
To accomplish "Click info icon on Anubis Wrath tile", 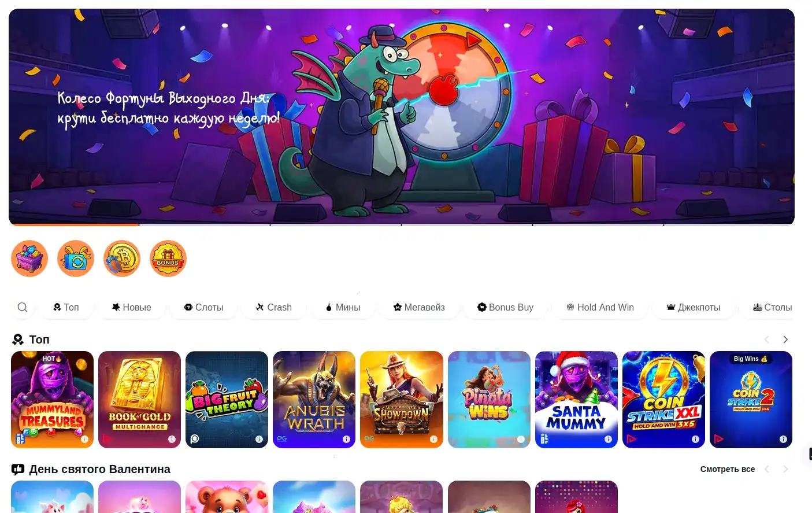I will [346, 439].
